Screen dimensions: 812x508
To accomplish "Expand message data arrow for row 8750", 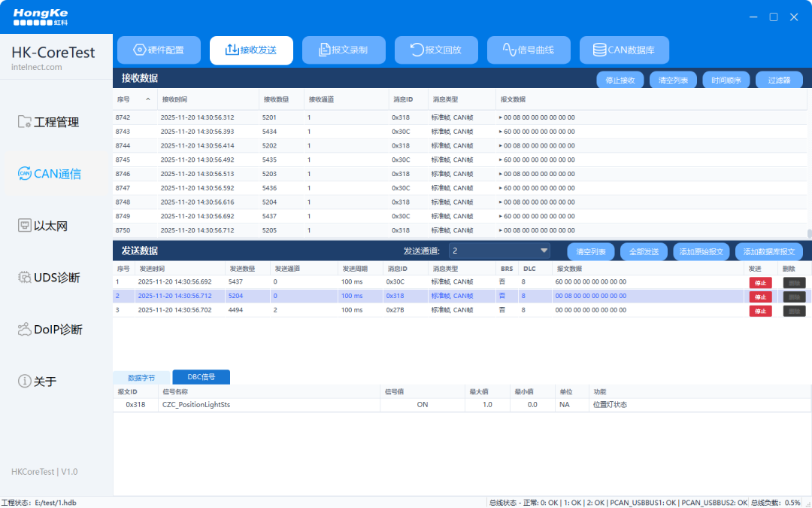I will 501,230.
